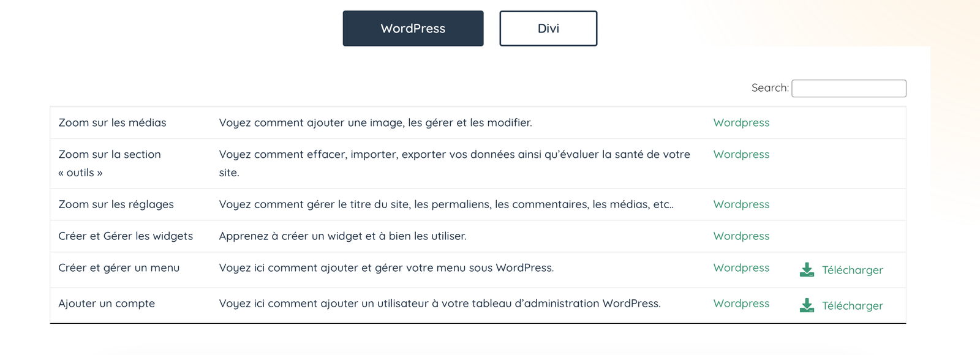The image size is (980, 355).
Task: Focus the Search input field
Action: [849, 88]
